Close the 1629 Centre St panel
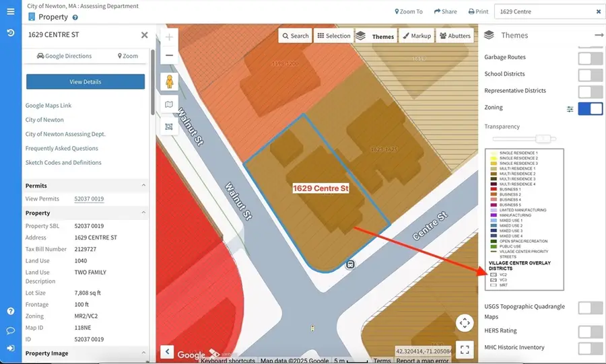 [x=144, y=35]
